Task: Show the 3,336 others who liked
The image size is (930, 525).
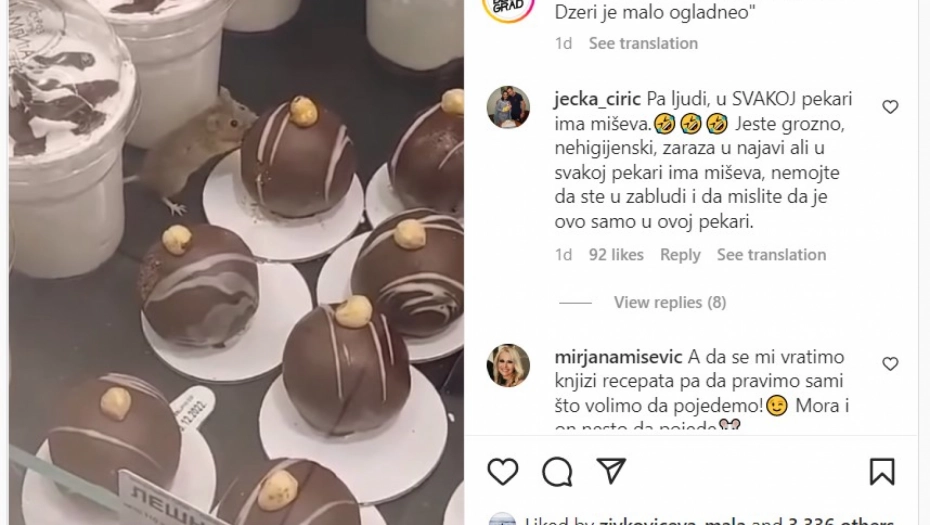Action: (x=841, y=521)
